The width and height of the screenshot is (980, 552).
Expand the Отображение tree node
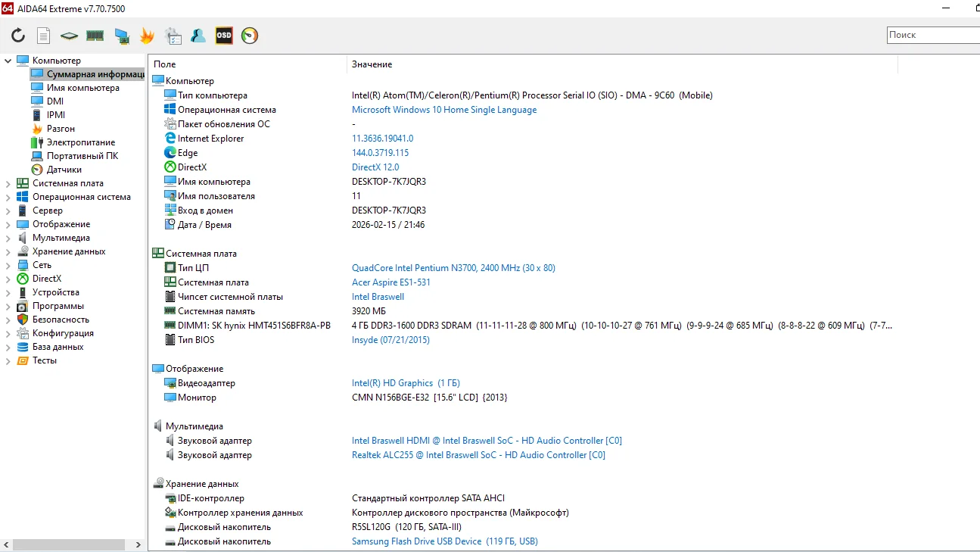click(8, 224)
